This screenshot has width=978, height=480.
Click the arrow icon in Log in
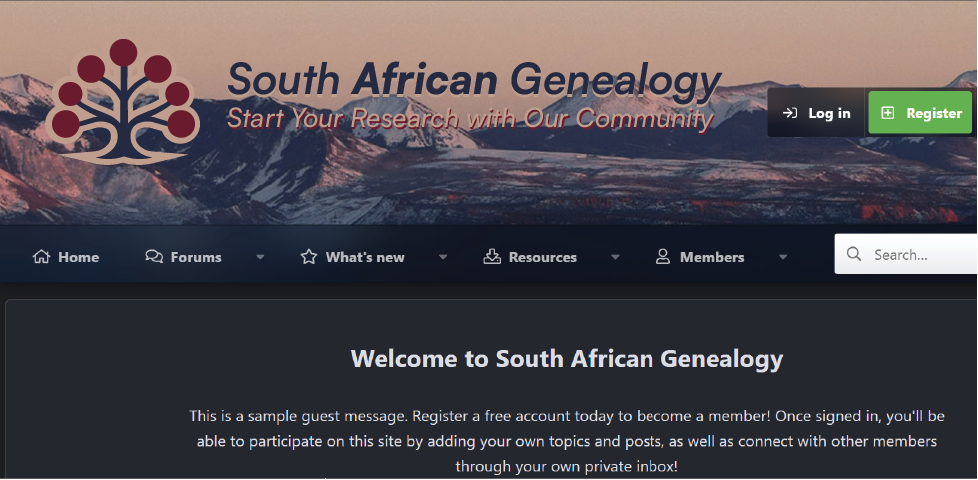point(790,113)
